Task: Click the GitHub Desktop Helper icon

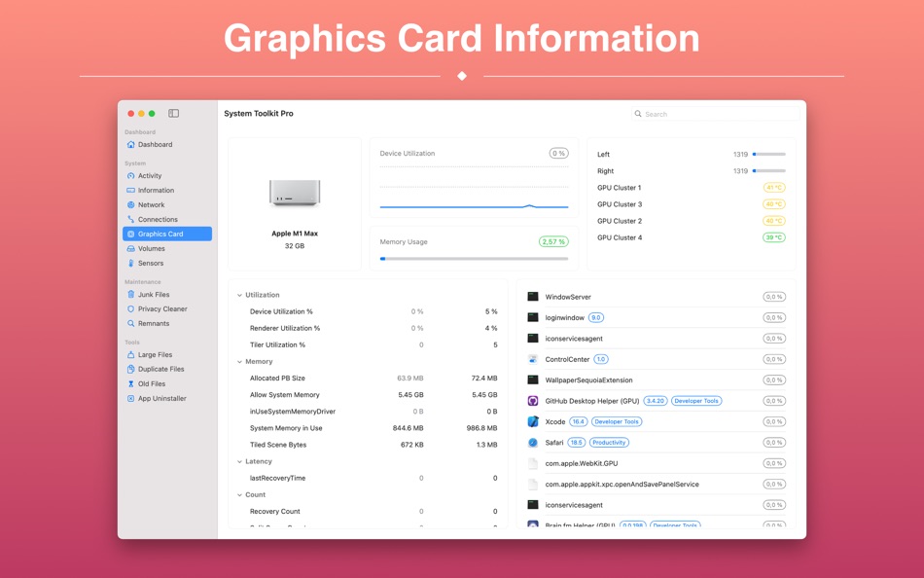Action: (533, 401)
